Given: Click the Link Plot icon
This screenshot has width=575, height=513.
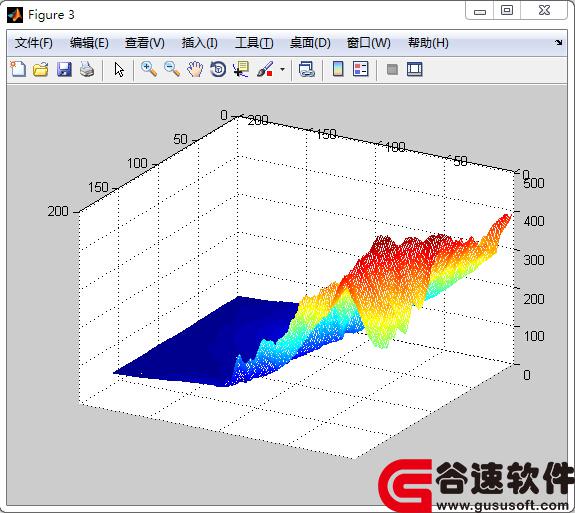Looking at the screenshot, I should (x=307, y=69).
